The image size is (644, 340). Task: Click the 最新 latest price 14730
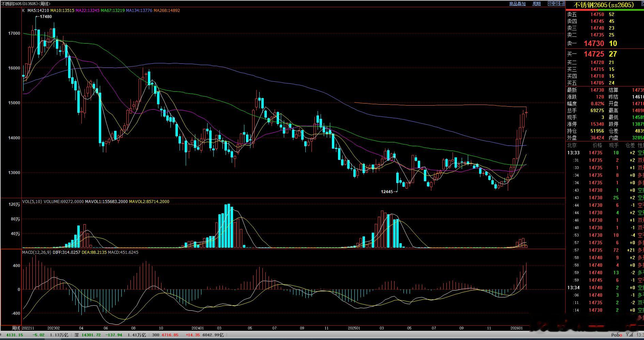(597, 90)
